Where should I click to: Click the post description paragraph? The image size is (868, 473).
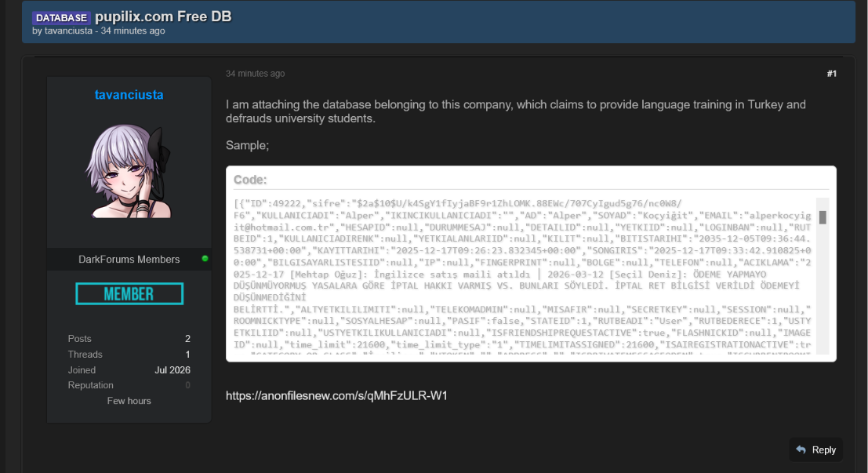point(515,111)
